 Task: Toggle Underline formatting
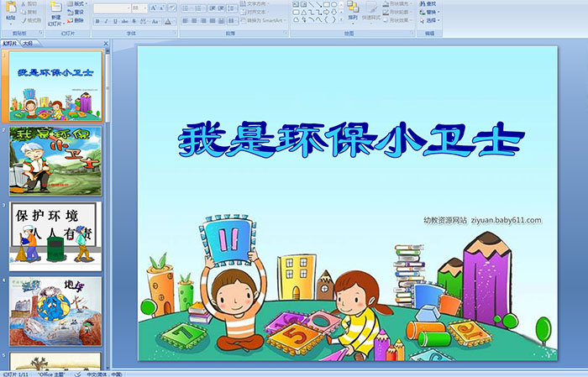tap(115, 21)
